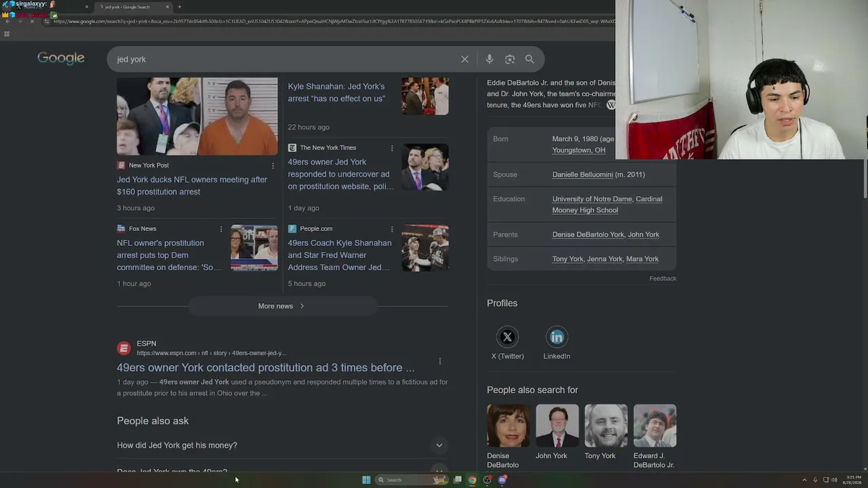Open options for the People.com article

click(x=391, y=229)
